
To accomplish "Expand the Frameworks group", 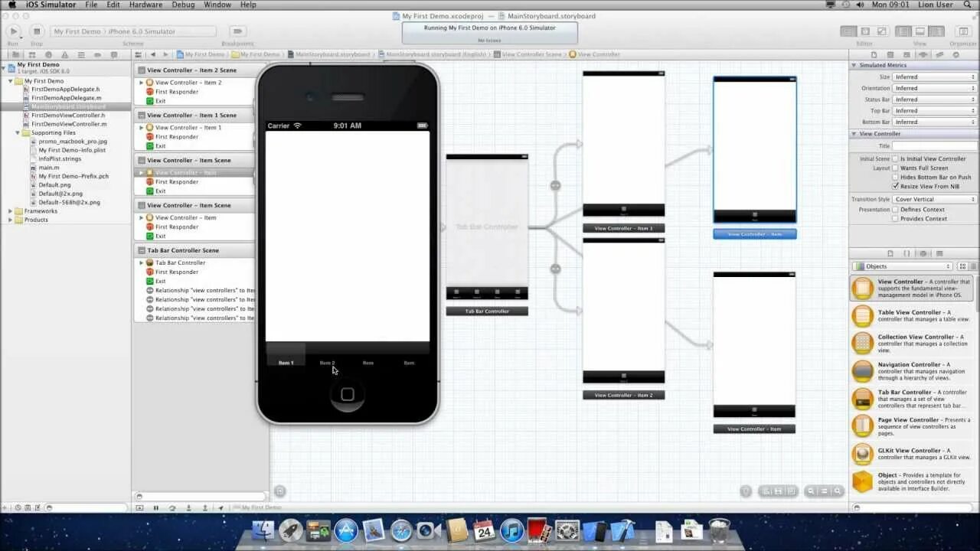I will coord(11,210).
